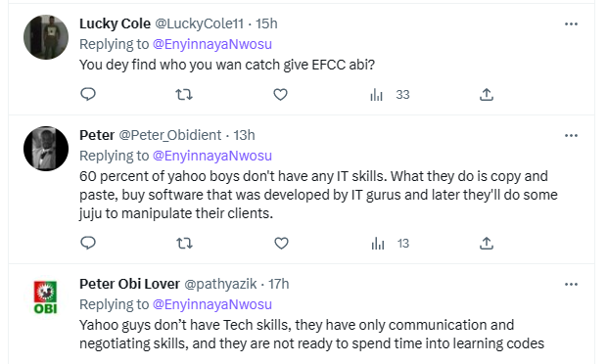This screenshot has width=608, height=364.
Task: Open Peter's profile avatar
Action: pos(46,149)
